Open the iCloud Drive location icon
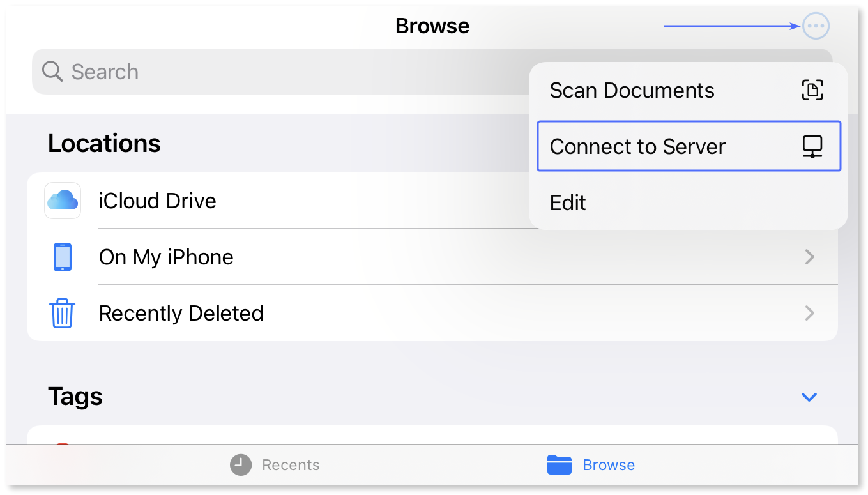The width and height of the screenshot is (868, 495). [62, 201]
